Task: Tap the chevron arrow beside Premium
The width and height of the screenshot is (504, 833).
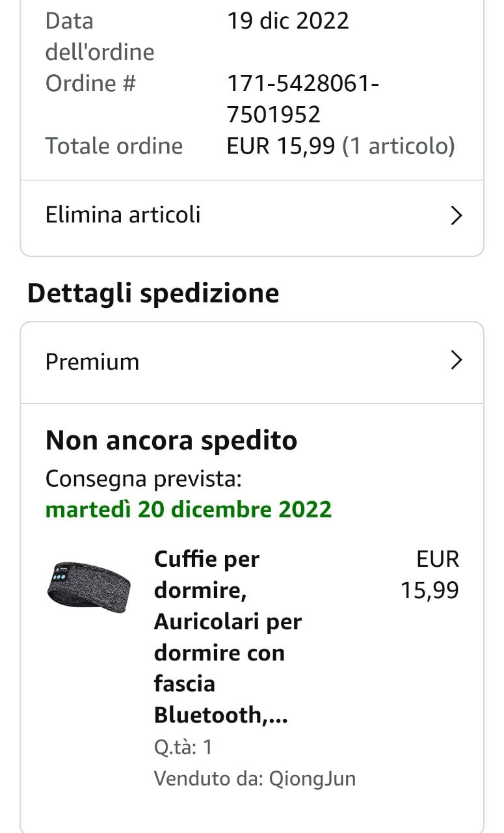Action: 457,361
